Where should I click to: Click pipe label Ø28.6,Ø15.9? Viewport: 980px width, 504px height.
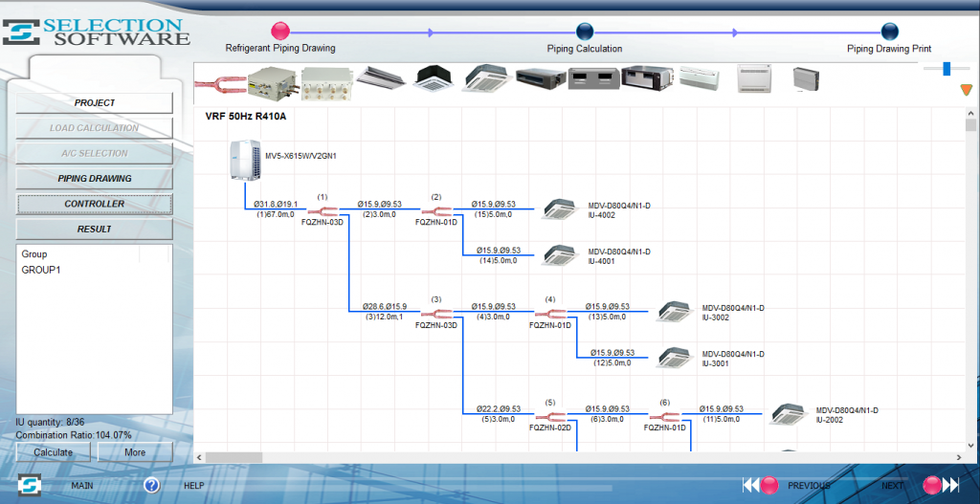pos(385,307)
